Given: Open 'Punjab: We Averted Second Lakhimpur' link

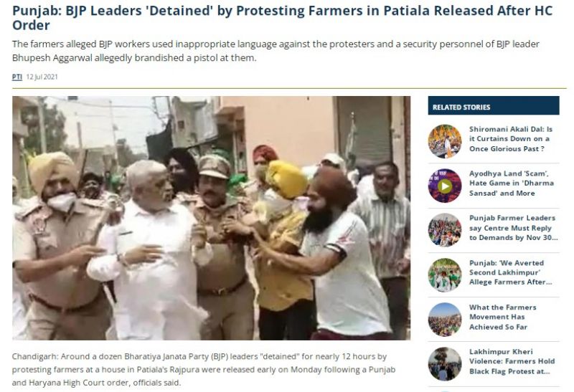Looking at the screenshot, I should point(510,272).
